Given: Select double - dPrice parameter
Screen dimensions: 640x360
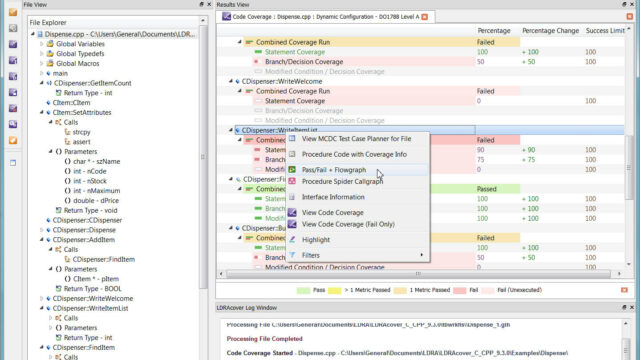Looking at the screenshot, I should click(x=96, y=200).
